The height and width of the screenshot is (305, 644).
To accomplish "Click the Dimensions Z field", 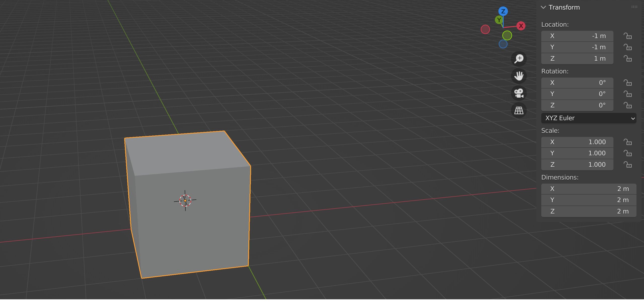I will pyautogui.click(x=589, y=211).
